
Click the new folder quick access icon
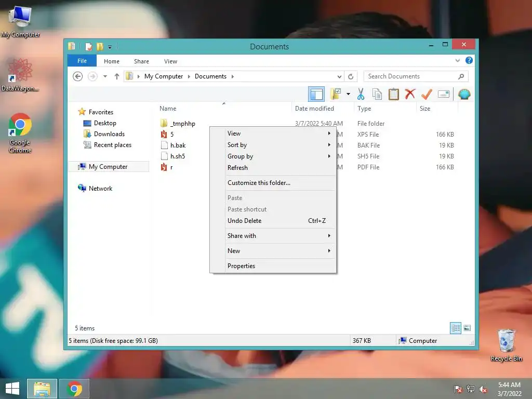coord(100,46)
